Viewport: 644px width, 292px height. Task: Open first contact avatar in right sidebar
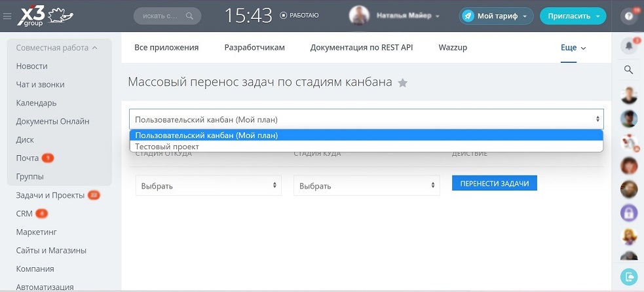pos(629,96)
